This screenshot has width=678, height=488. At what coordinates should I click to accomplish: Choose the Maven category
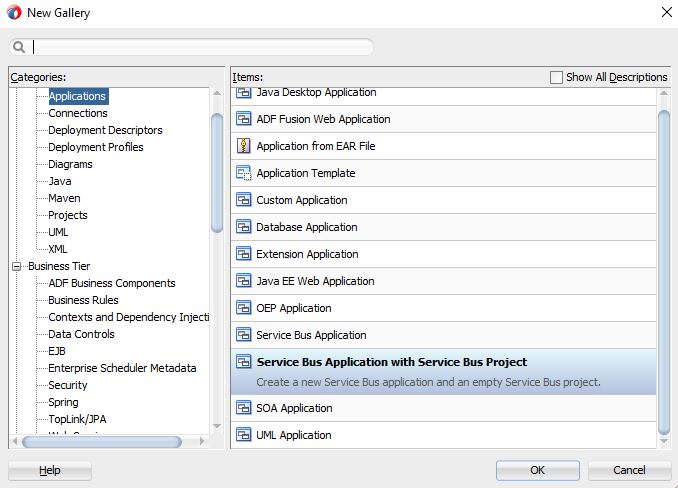tap(64, 198)
